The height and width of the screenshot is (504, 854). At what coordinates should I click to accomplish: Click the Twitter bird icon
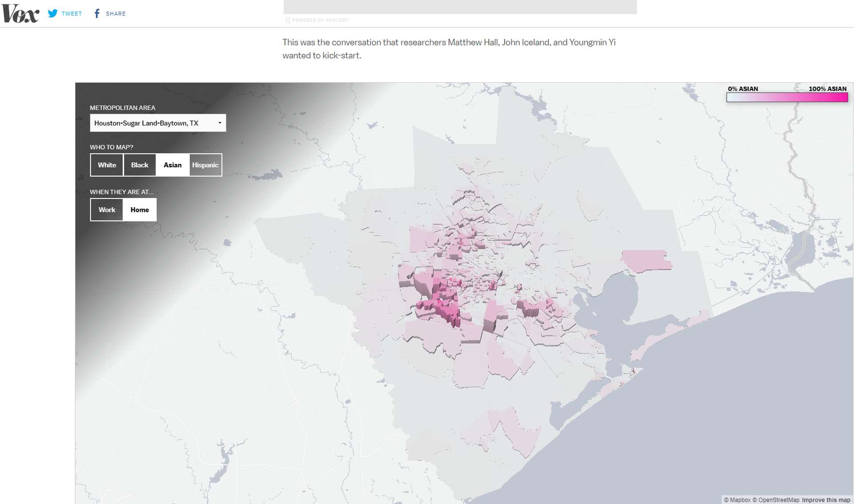[x=52, y=13]
